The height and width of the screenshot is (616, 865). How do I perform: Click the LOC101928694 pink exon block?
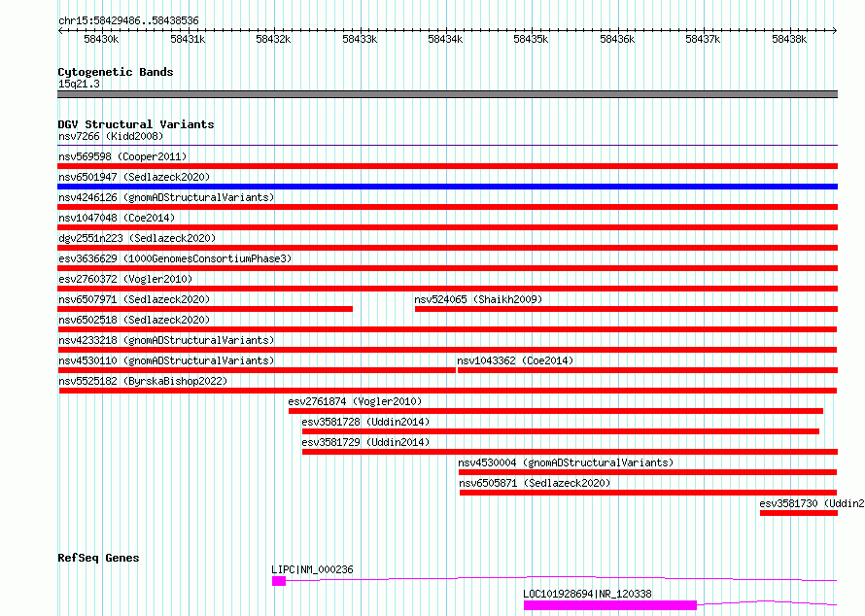(x=610, y=605)
